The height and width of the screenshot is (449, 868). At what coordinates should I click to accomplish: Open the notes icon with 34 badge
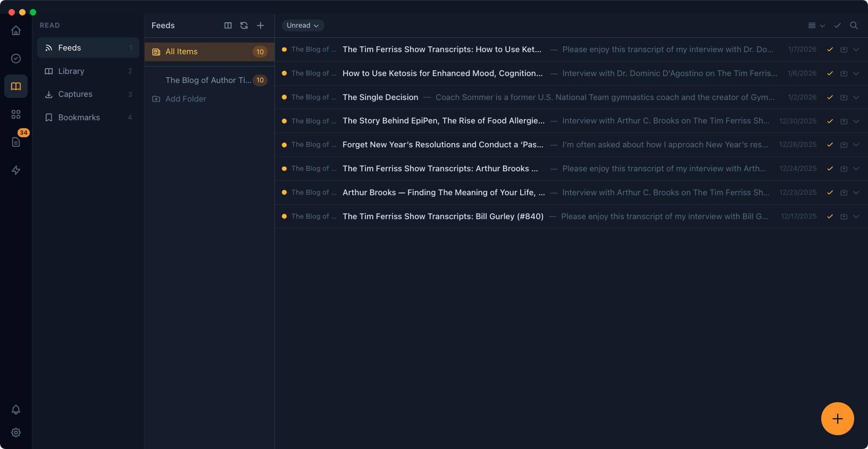16,142
